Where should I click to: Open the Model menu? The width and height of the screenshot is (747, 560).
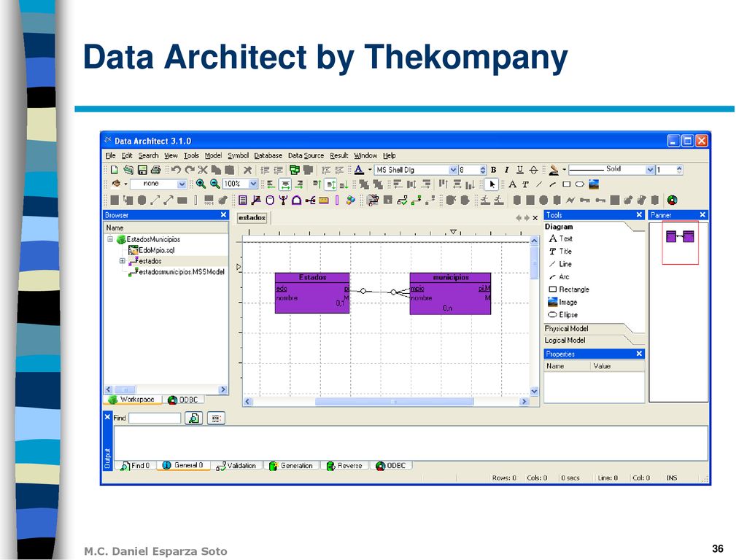pos(213,155)
